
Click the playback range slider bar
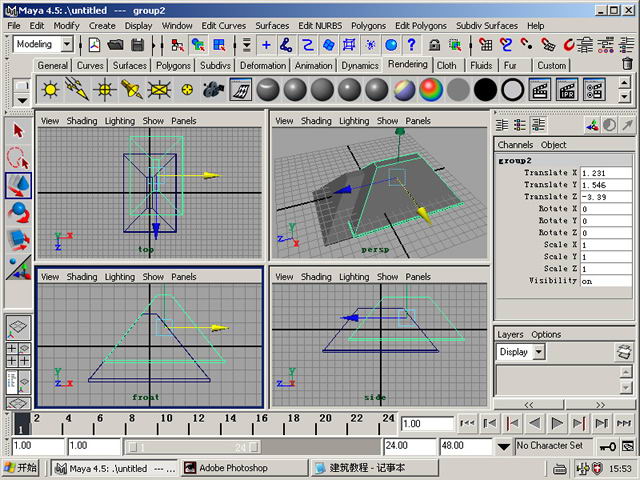click(x=192, y=447)
